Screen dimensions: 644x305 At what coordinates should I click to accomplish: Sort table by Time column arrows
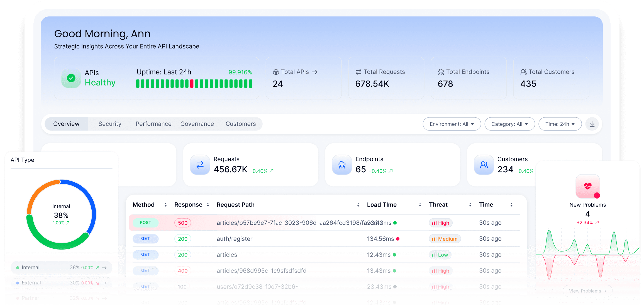point(511,205)
